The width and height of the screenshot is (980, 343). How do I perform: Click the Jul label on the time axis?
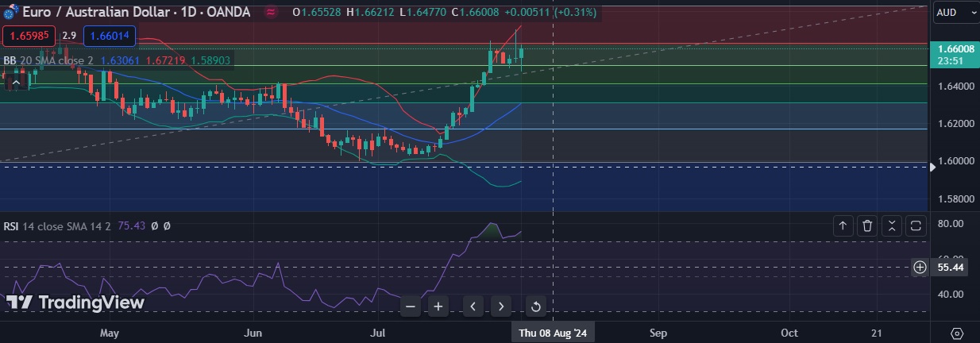click(379, 333)
